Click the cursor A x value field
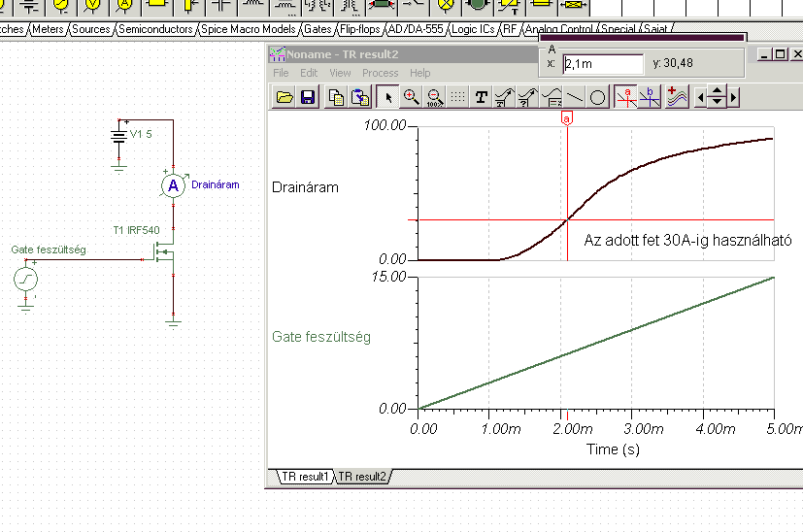 pos(603,64)
